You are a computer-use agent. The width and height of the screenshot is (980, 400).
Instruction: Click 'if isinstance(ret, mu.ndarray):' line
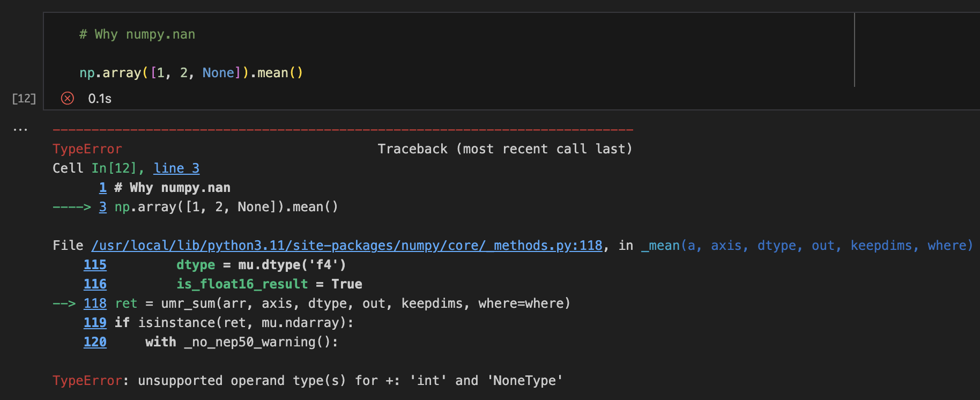[234, 323]
